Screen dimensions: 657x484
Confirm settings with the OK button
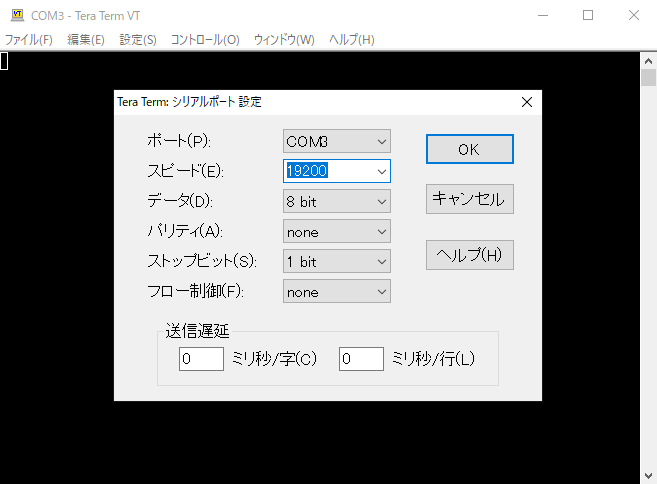tap(470, 149)
